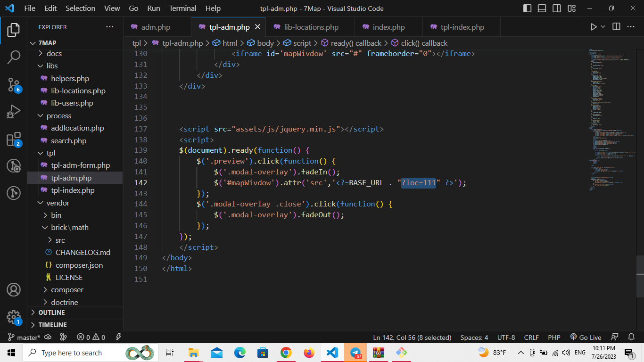Expand the OUTLINE section
The width and height of the screenshot is (644, 362).
(x=75, y=313)
